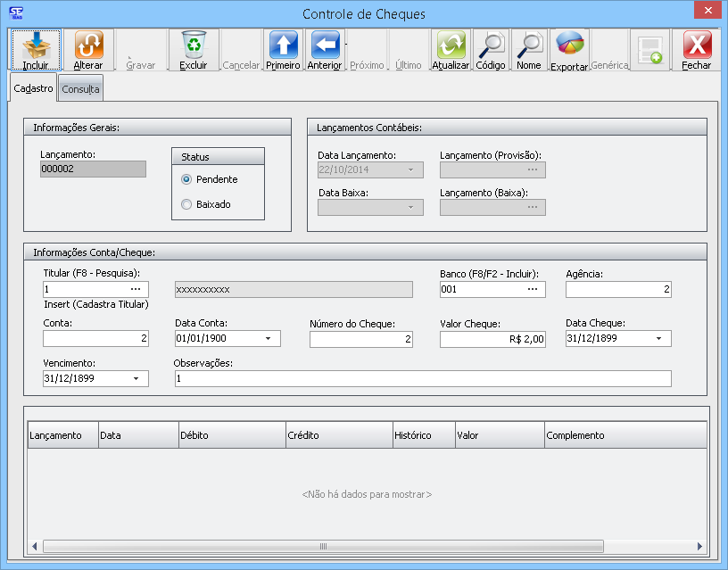Select the Cadastro tab
The height and width of the screenshot is (570, 728).
[x=33, y=88]
